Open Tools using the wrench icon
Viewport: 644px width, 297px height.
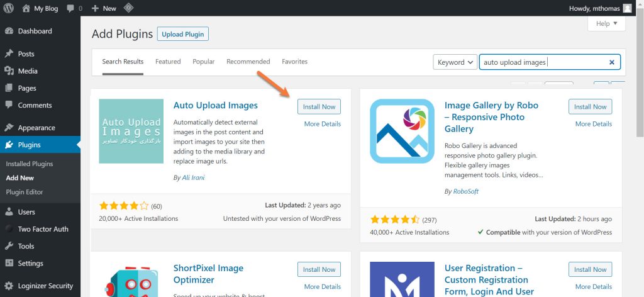pyautogui.click(x=9, y=246)
